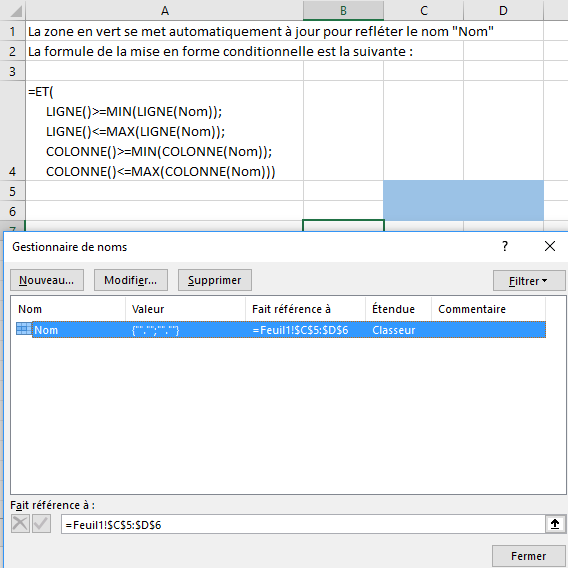Click the Supprimer button
Screen dimensions: 568x568
(x=214, y=280)
